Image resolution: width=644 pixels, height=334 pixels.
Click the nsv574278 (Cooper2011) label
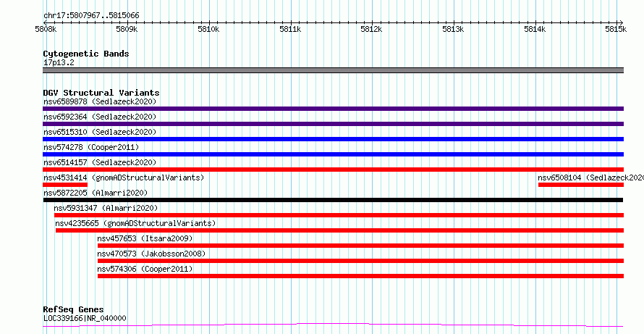click(91, 147)
